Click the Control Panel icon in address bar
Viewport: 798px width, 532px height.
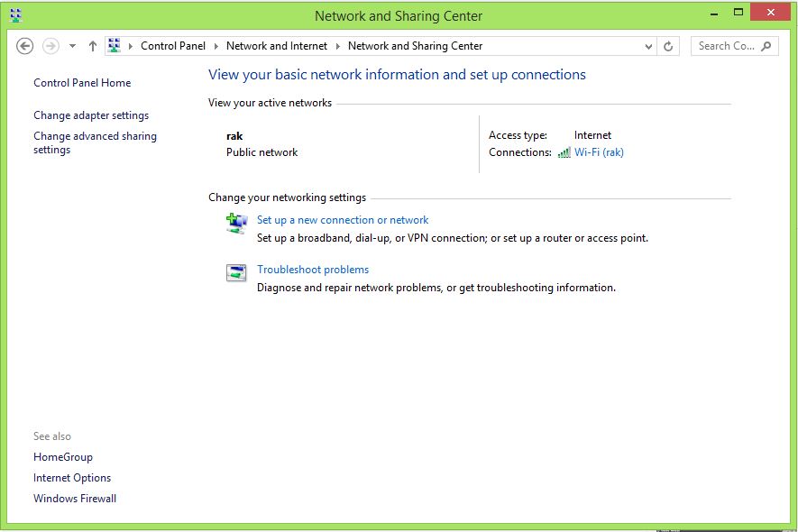point(115,46)
